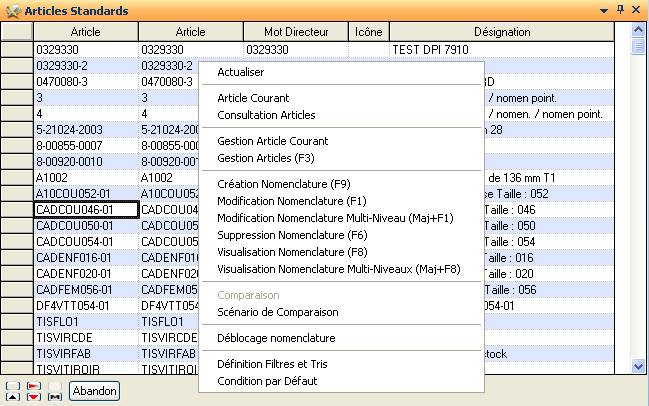Click the red down-arrow navigation icon
Viewport: 649px width, 406px height.
(x=34, y=398)
